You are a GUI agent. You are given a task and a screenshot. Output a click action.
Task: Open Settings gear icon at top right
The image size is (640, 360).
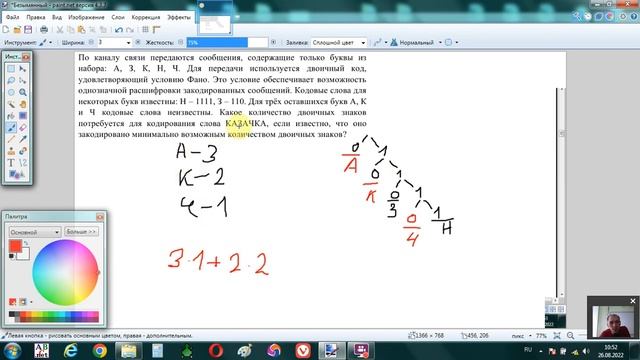point(623,17)
